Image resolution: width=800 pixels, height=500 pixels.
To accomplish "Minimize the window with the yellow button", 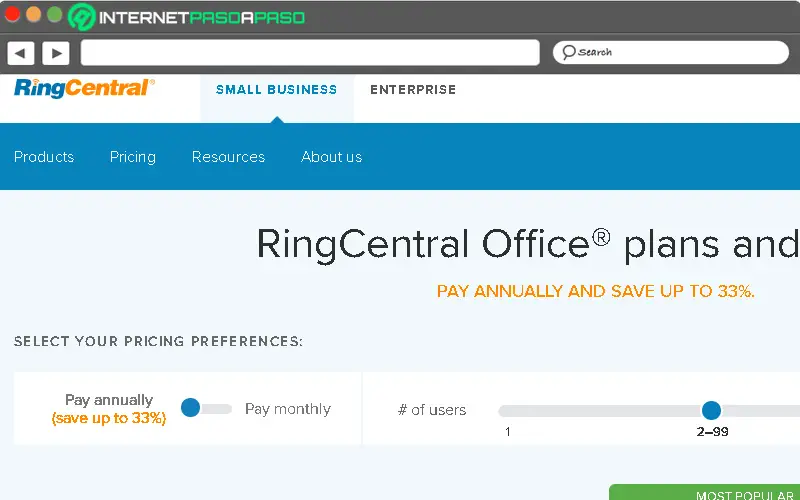I will [34, 15].
